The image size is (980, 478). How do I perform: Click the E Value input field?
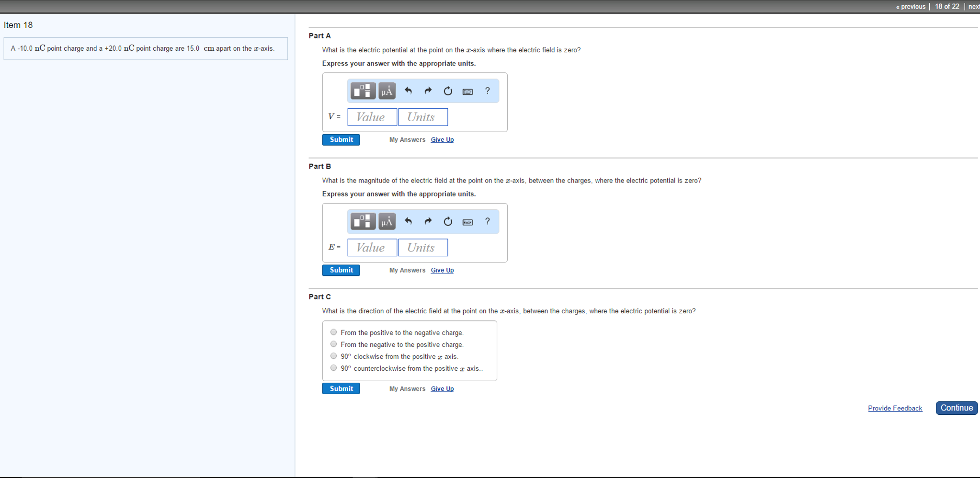tap(372, 248)
